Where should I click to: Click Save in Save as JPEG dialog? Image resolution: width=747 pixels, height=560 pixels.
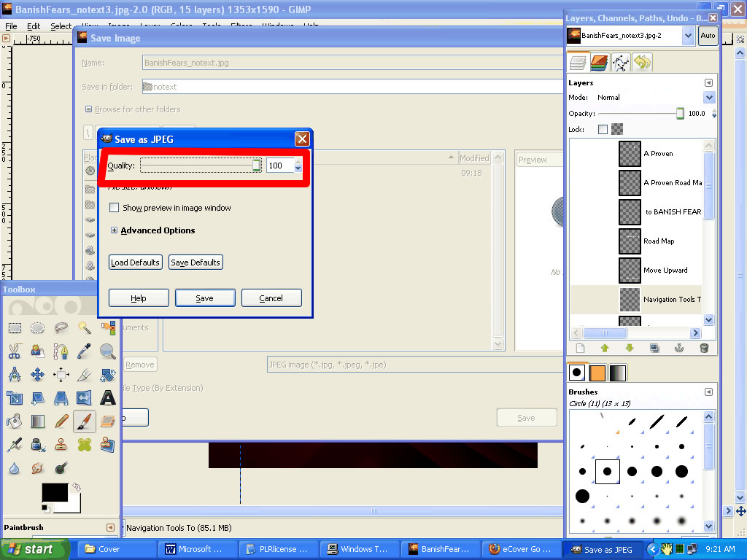[x=205, y=297]
